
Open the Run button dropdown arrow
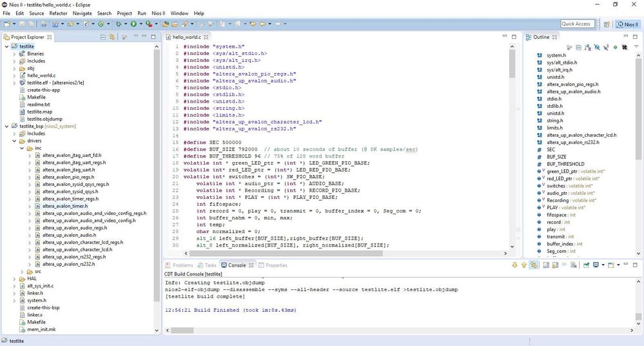click(x=141, y=24)
